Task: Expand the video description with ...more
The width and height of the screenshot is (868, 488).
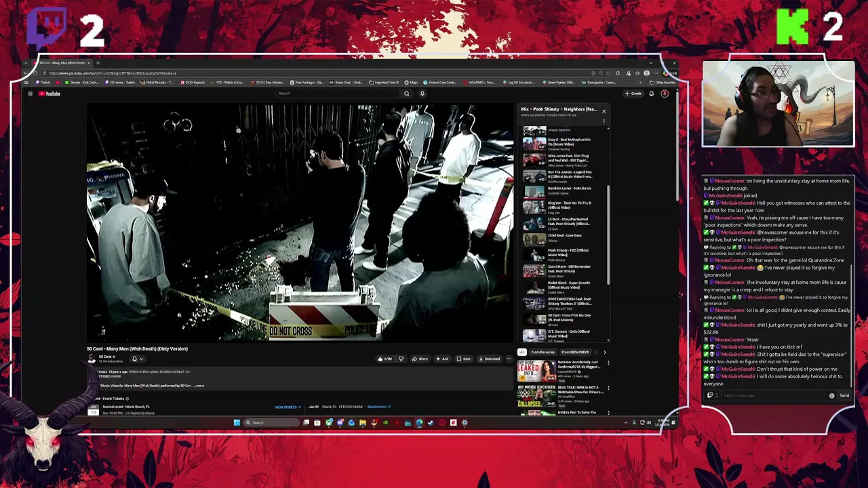Action: tap(199, 386)
